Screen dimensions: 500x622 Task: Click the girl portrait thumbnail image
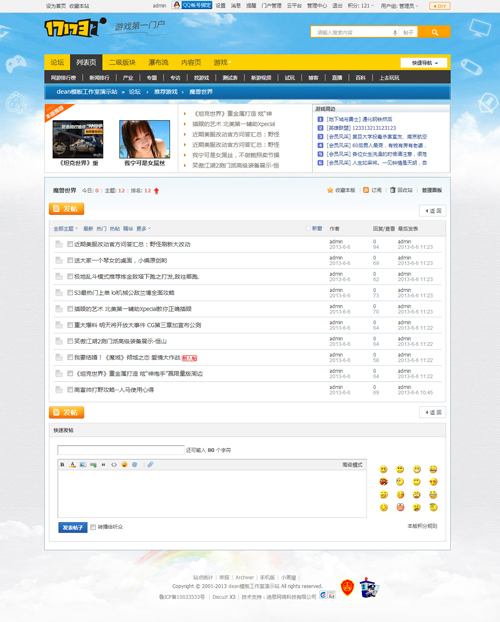144,139
